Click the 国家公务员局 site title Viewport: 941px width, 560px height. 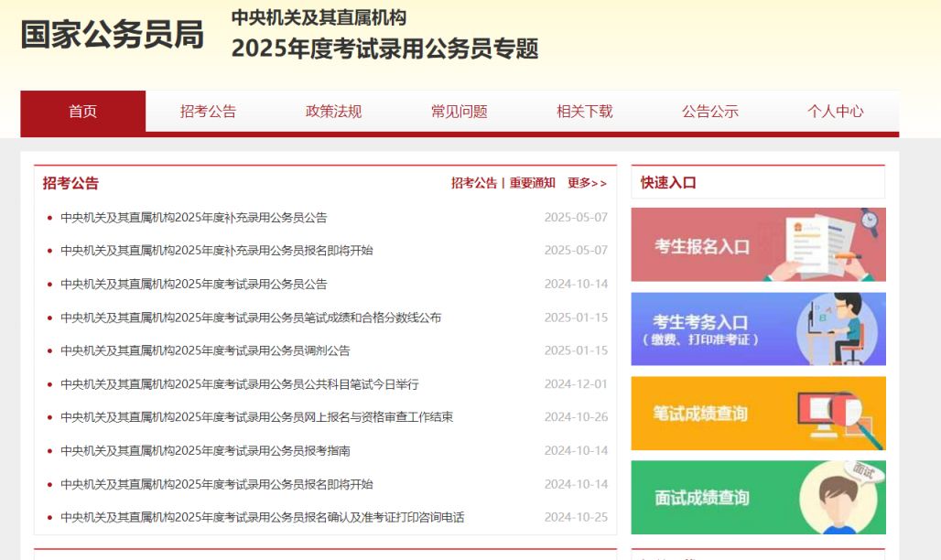coord(113,34)
